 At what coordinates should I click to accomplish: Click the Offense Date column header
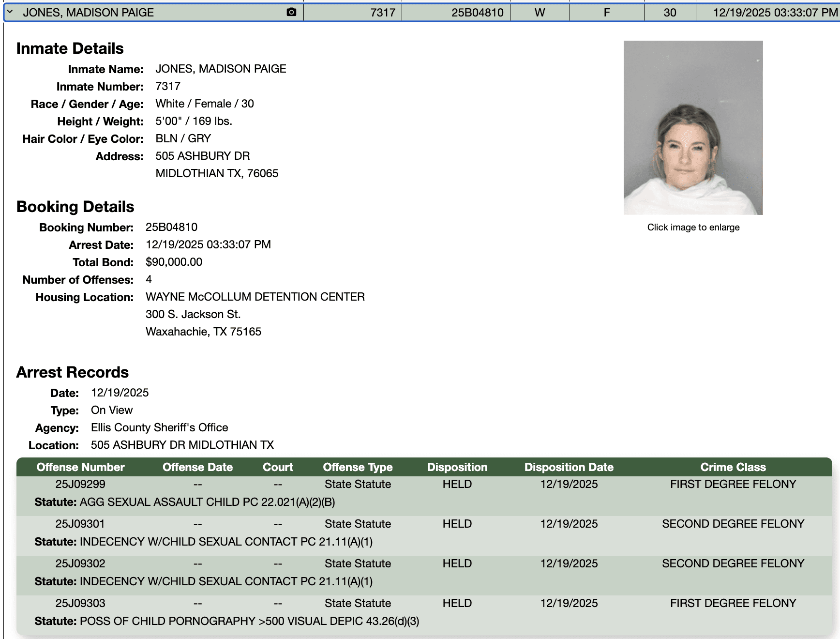click(x=198, y=467)
